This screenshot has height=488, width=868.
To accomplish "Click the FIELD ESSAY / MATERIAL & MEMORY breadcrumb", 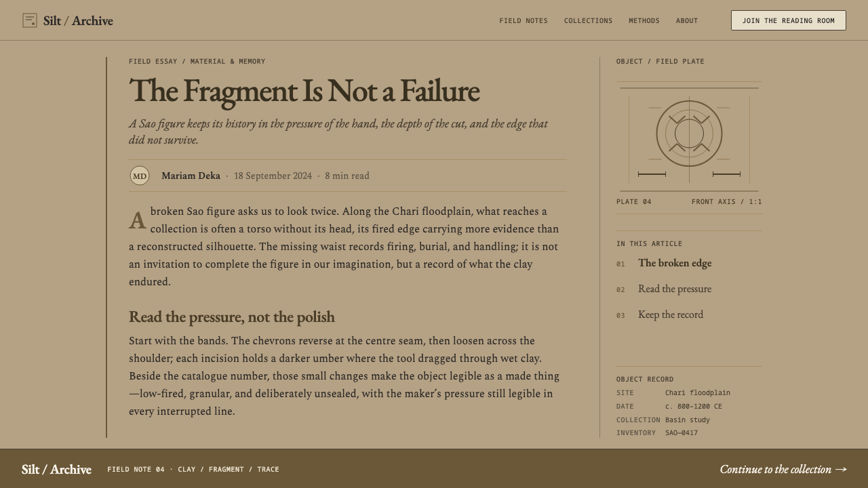I will [197, 61].
